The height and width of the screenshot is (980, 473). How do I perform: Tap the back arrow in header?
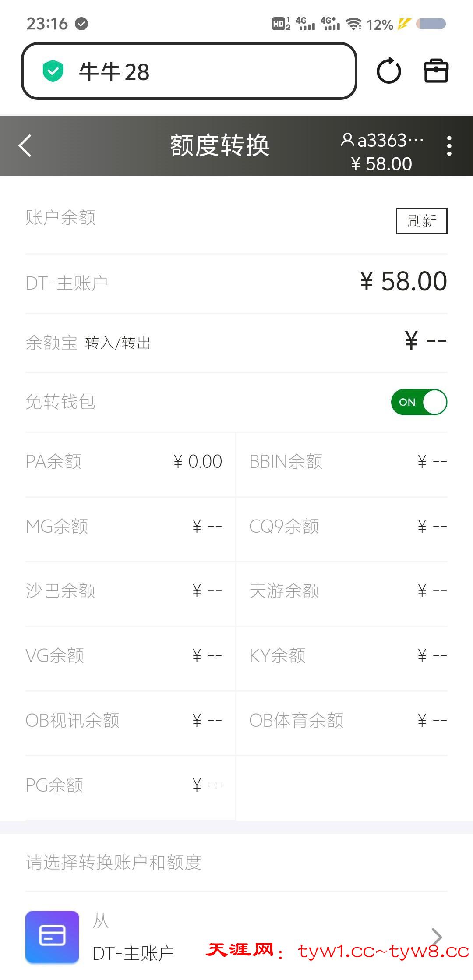point(25,146)
